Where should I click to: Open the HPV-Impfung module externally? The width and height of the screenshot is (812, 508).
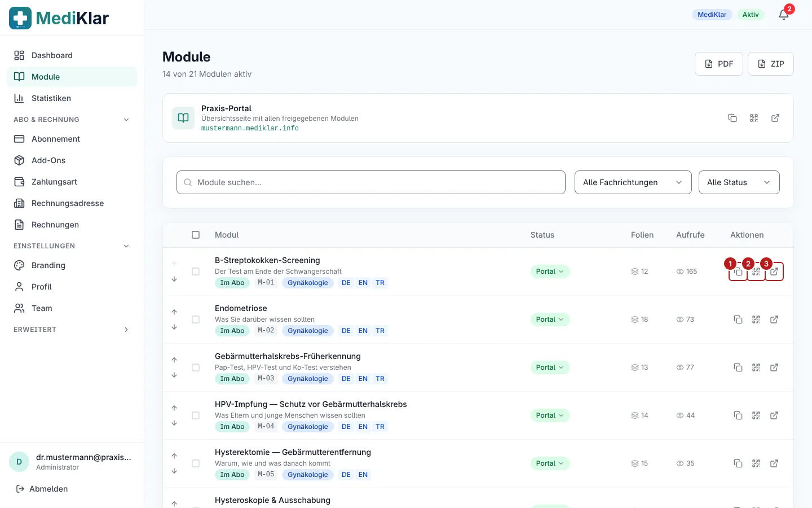click(774, 415)
